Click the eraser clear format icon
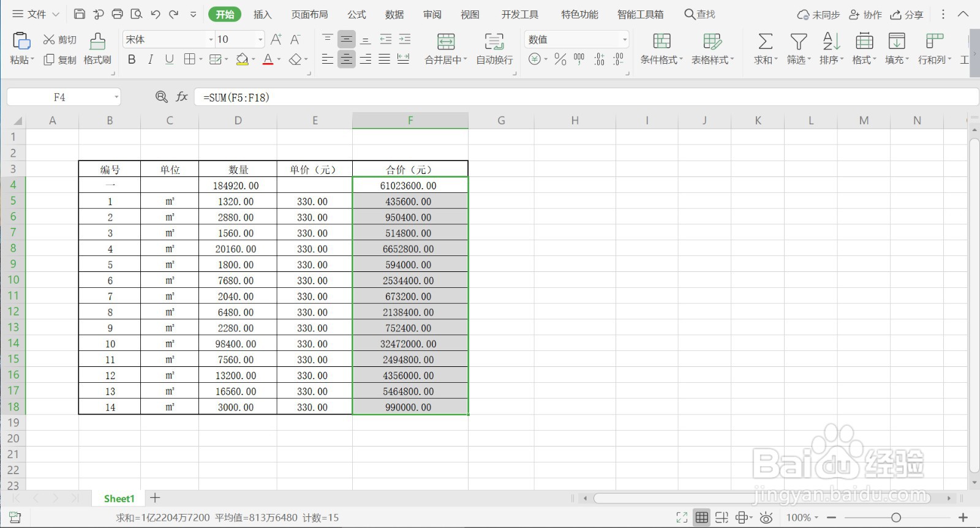 (295, 59)
